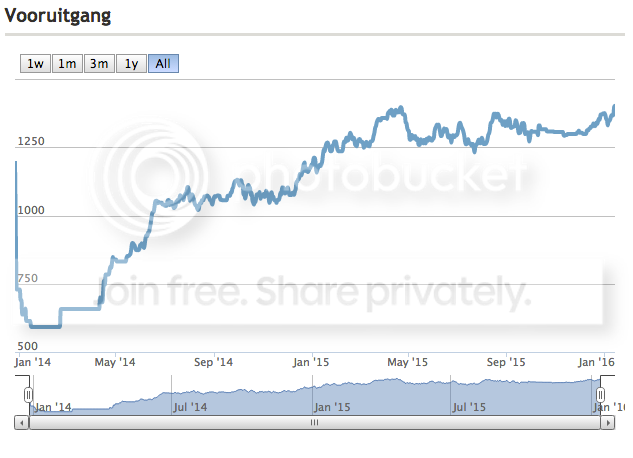
Task: Click the line's end point at Jan '16
Action: point(614,107)
